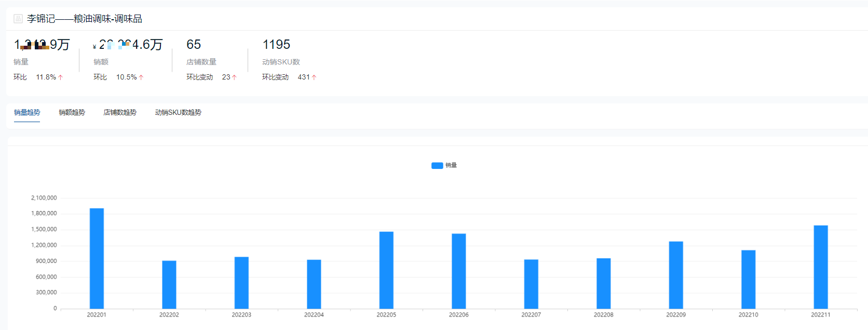The width and height of the screenshot is (868, 330).
Task: Open the 店铺数趋势 tab
Action: coord(120,112)
